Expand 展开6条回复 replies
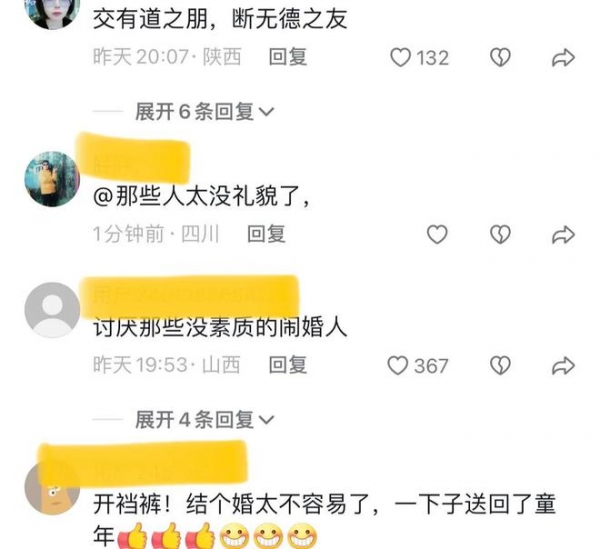600x549 pixels. tap(205, 112)
